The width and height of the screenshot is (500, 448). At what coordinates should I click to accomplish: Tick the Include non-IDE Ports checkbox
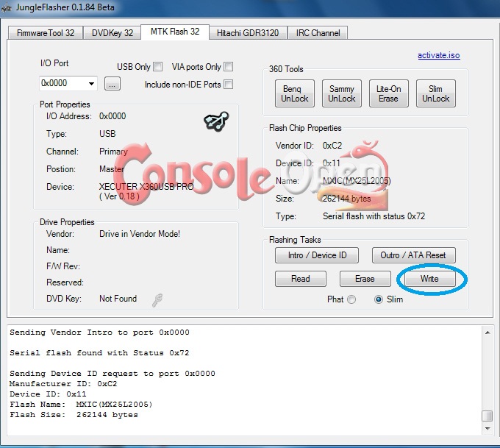pyautogui.click(x=229, y=85)
